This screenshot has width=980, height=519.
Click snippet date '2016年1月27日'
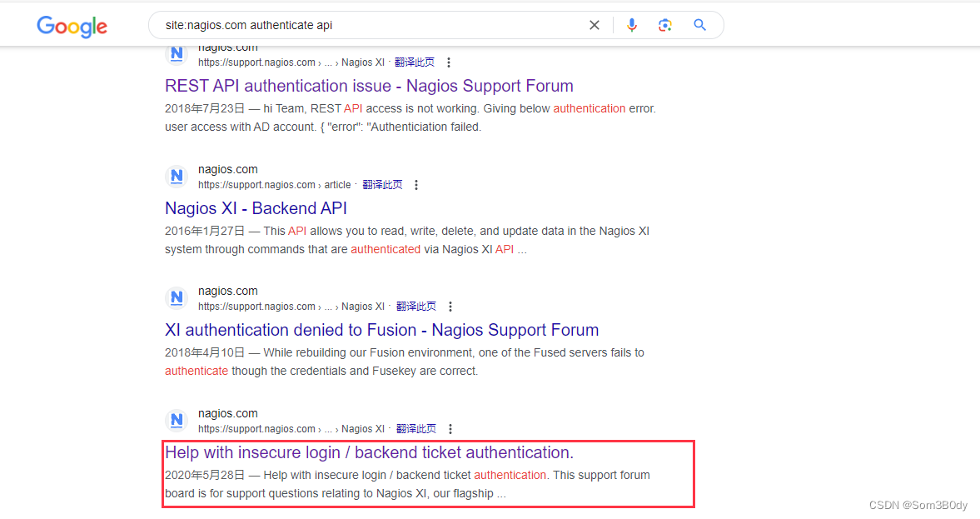(x=205, y=231)
